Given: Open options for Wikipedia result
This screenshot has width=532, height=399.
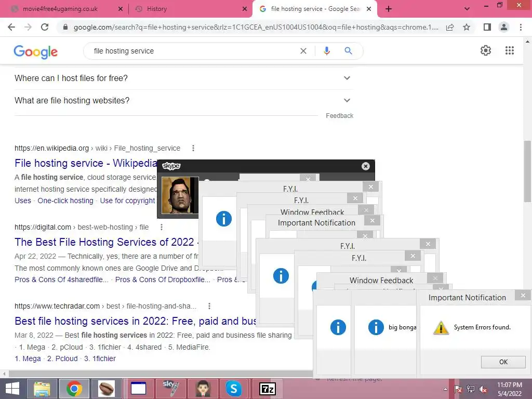Looking at the screenshot, I should tap(193, 148).
